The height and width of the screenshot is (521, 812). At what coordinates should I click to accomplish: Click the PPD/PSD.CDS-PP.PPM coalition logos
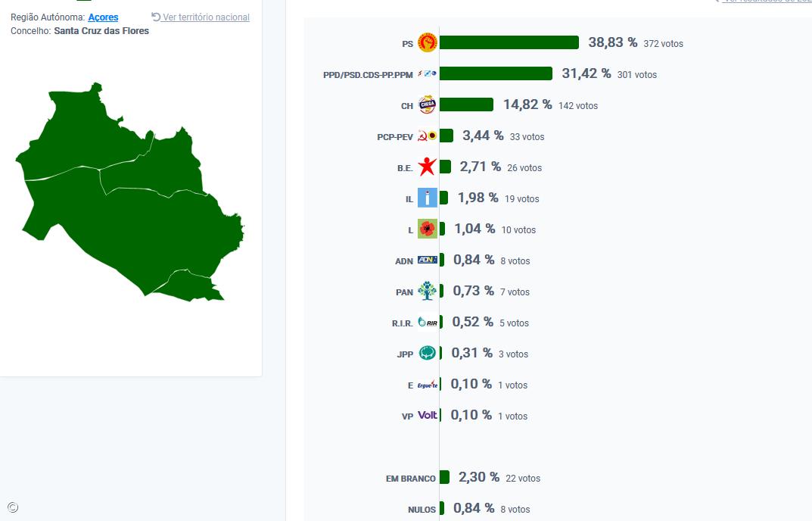pos(428,74)
